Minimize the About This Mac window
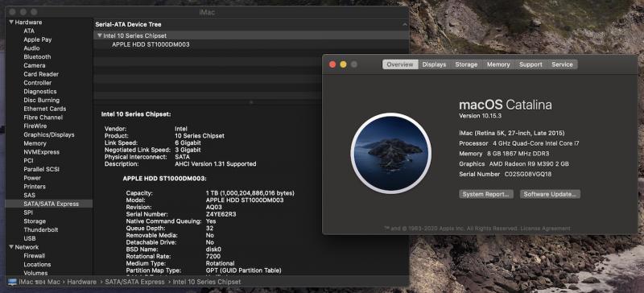Screen dimensions: 644x293 coord(344,64)
